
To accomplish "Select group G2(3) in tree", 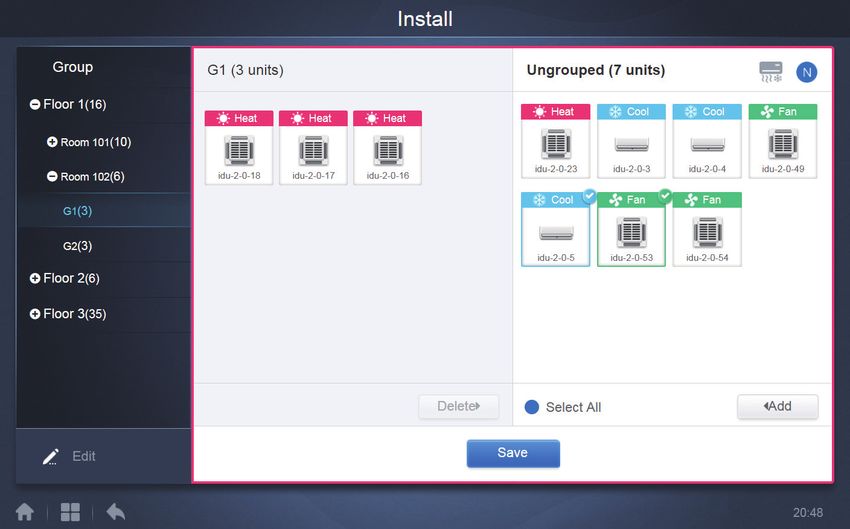I will pos(78,246).
